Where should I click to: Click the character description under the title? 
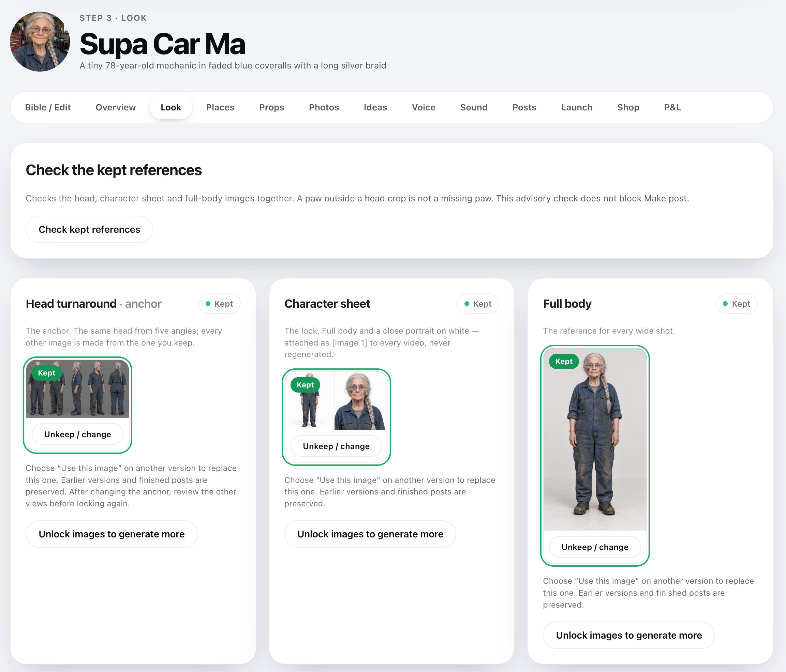(x=233, y=65)
